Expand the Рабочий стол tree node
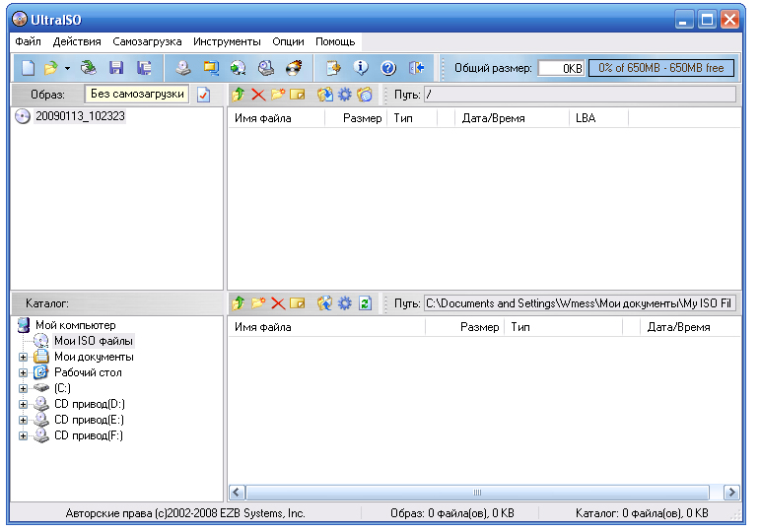 coord(23,372)
